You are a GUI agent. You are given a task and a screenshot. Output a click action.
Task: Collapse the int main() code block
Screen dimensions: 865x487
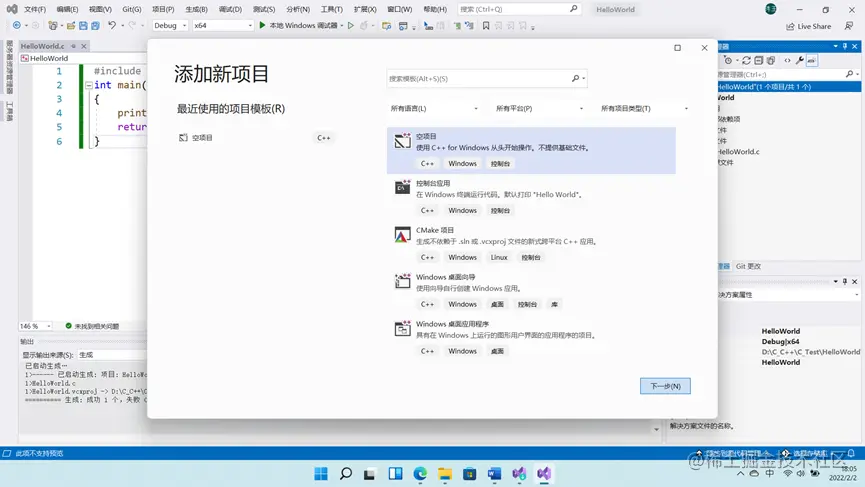pyautogui.click(x=88, y=85)
